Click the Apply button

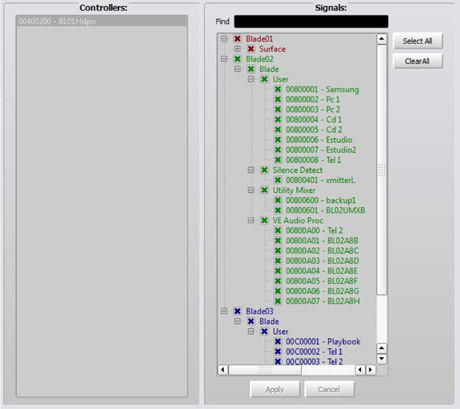pyautogui.click(x=275, y=389)
